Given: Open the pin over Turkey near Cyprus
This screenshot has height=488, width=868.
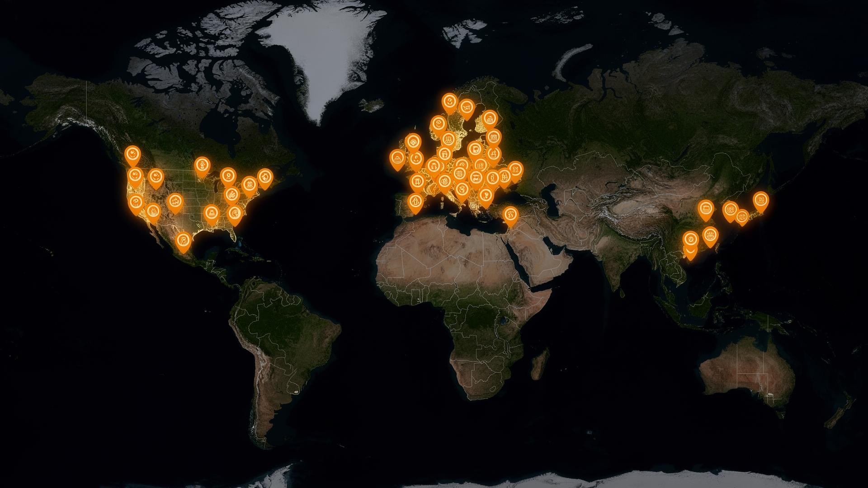Looking at the screenshot, I should [510, 216].
